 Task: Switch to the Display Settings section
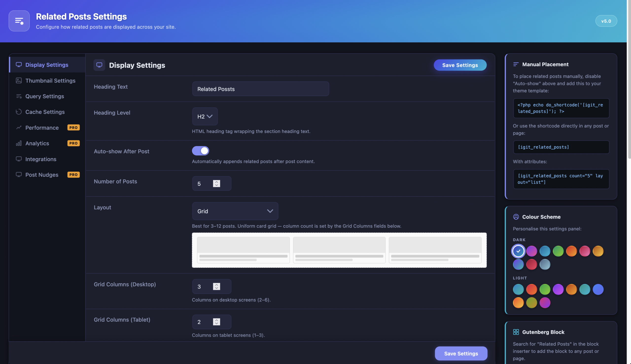47,65
